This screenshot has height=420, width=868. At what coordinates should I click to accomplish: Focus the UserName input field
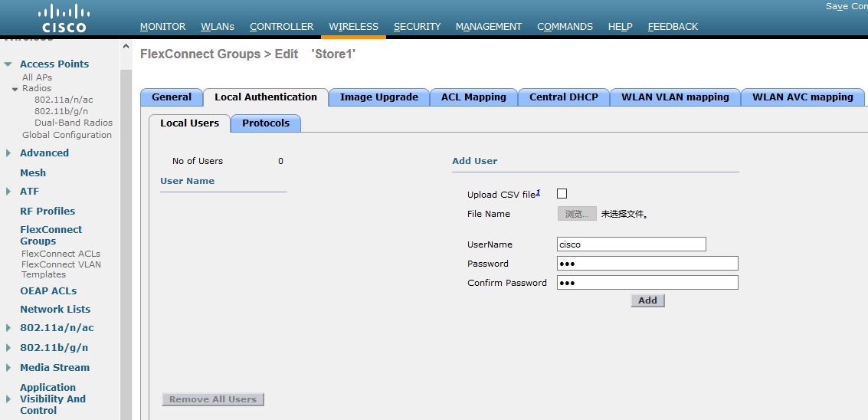[x=631, y=244]
